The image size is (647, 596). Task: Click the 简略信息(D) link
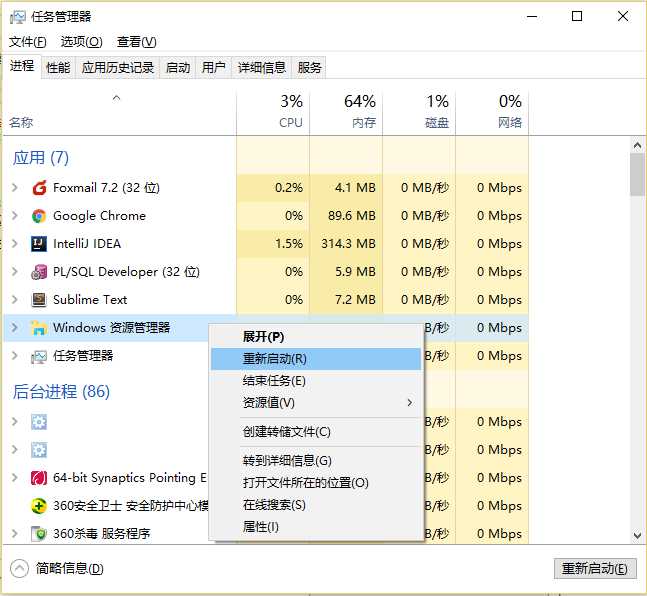(x=69, y=569)
